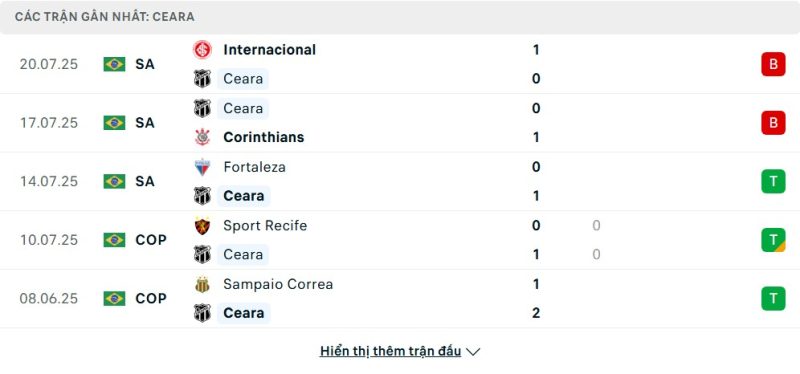The height and width of the screenshot is (374, 800).
Task: Click the Fortaleza club crest icon
Action: [x=202, y=167]
